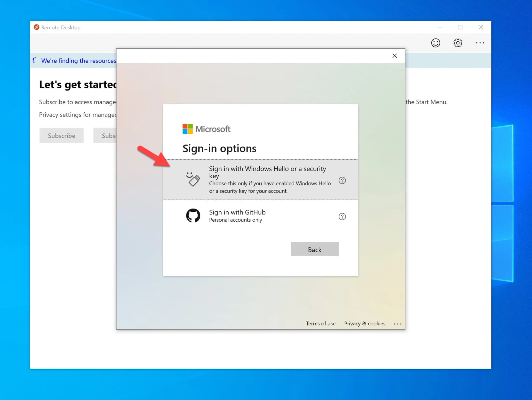Open the Privacy & cookies link

pyautogui.click(x=365, y=323)
